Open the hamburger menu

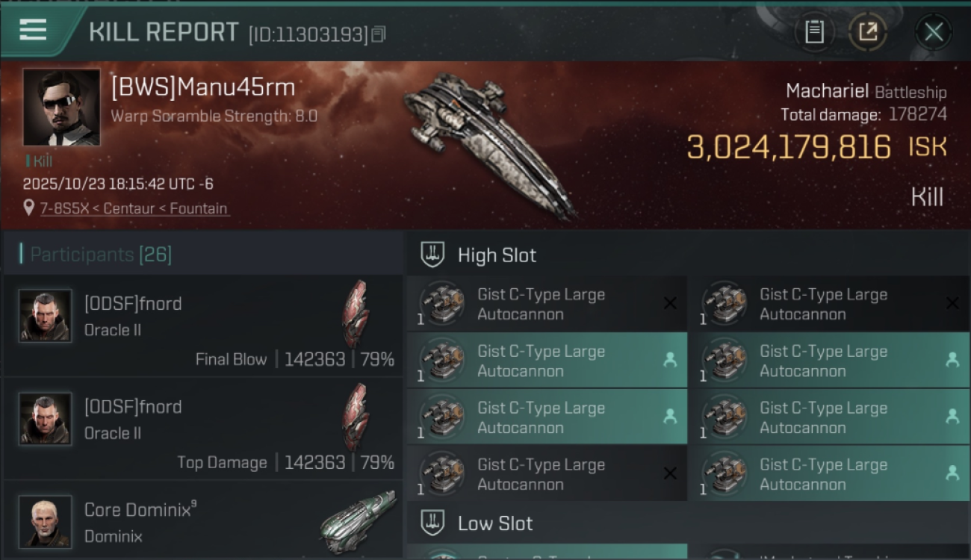[x=33, y=30]
